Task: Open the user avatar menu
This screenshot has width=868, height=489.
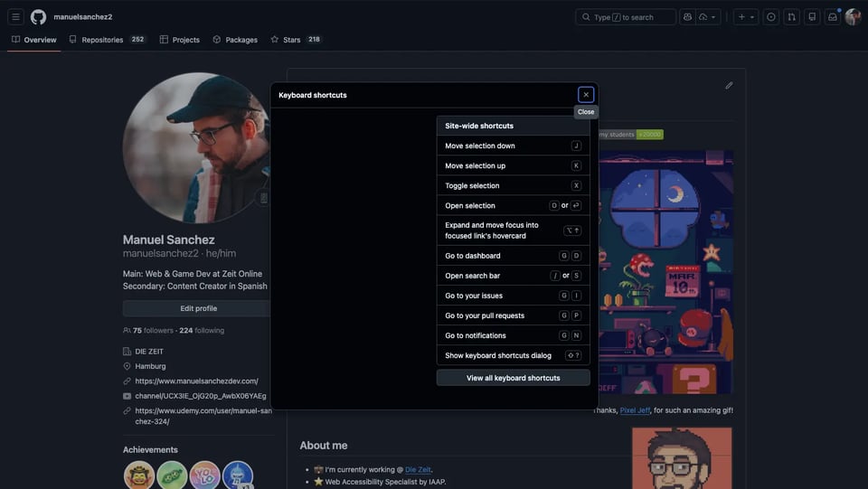Action: tap(853, 17)
